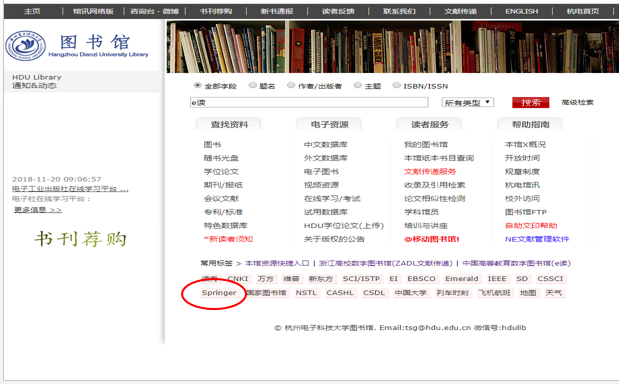619x384 pixels.
Task: Open the 中文数据库 link
Action: 326,144
